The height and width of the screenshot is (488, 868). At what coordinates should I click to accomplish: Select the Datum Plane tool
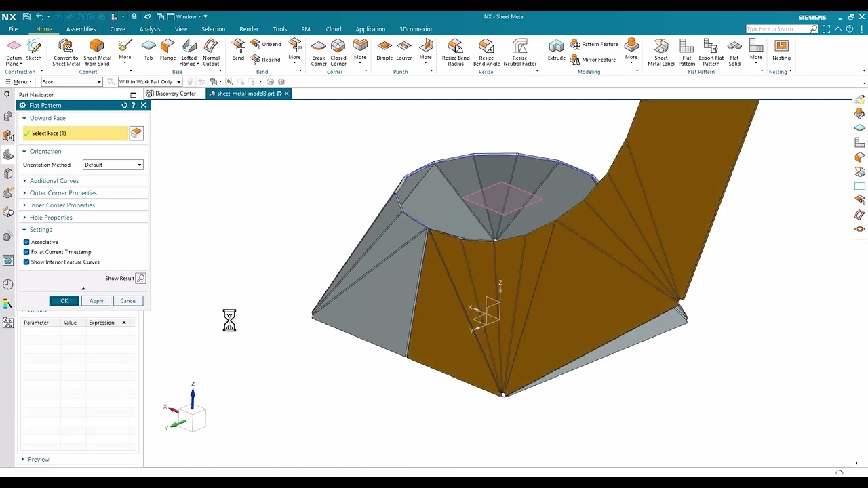[x=14, y=51]
